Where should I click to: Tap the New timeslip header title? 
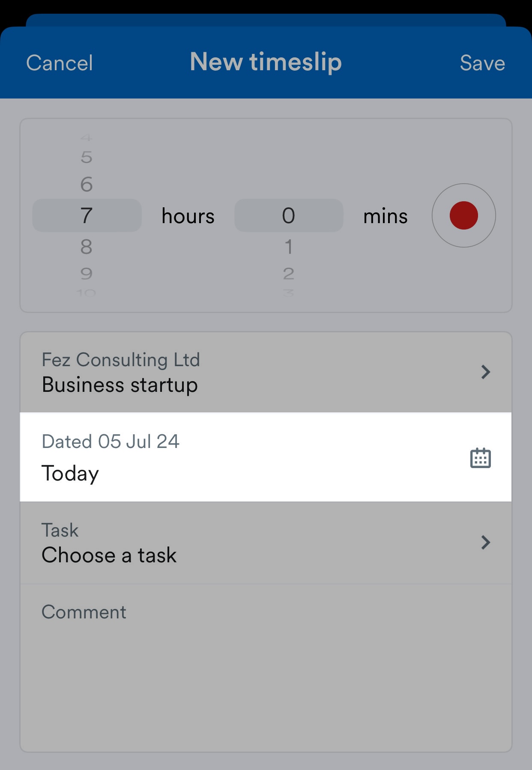(266, 62)
